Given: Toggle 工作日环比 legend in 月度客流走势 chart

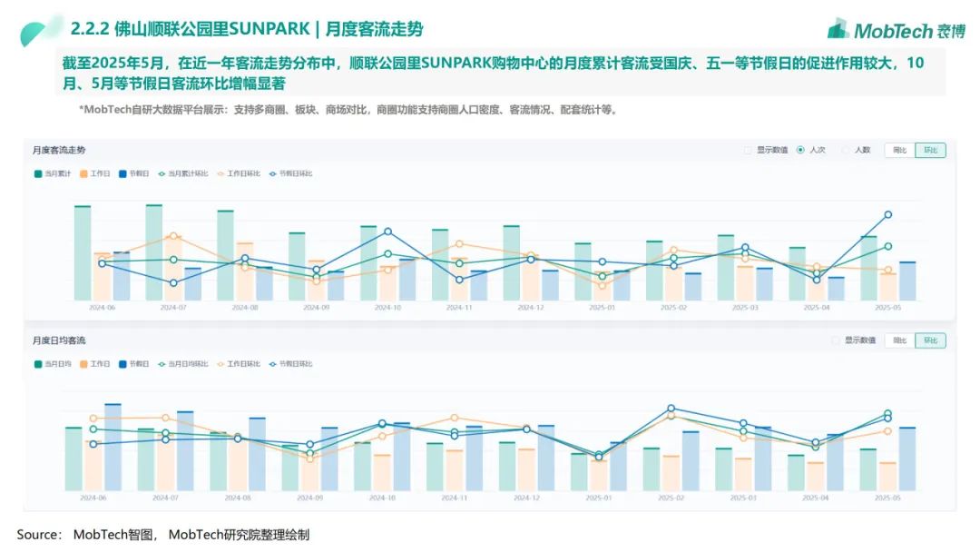Looking at the screenshot, I should (239, 173).
